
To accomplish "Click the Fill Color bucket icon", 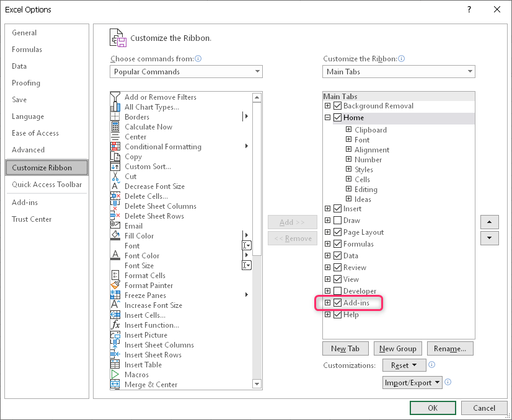I will pyautogui.click(x=115, y=235).
